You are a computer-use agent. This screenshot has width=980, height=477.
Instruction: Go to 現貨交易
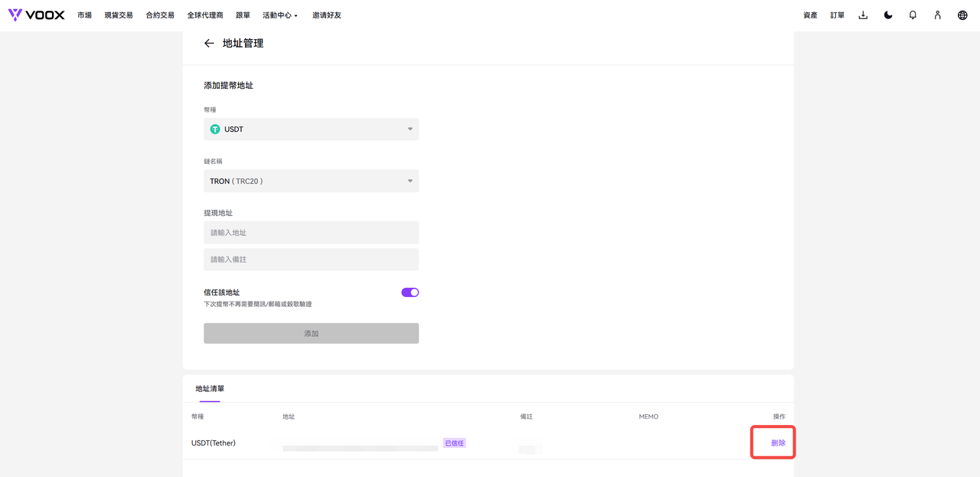[x=119, y=15]
